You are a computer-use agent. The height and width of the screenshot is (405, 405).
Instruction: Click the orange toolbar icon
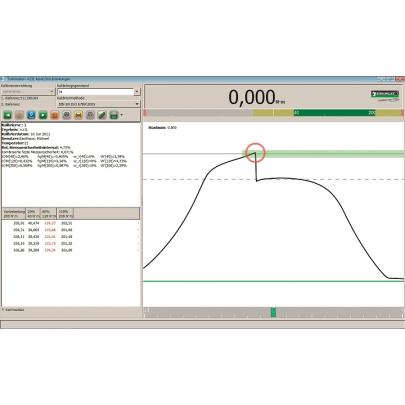(x=55, y=115)
